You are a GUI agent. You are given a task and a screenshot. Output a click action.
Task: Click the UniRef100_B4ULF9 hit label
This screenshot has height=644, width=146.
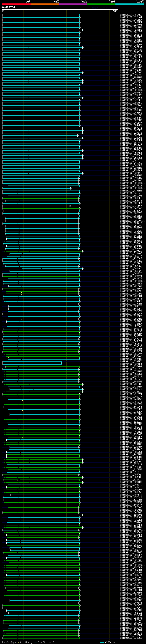[131, 308]
